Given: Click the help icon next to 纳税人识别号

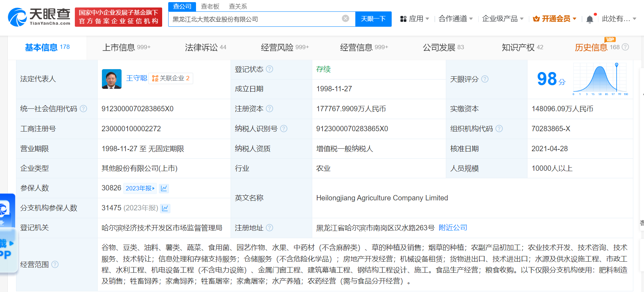Looking at the screenshot, I should click(284, 128).
